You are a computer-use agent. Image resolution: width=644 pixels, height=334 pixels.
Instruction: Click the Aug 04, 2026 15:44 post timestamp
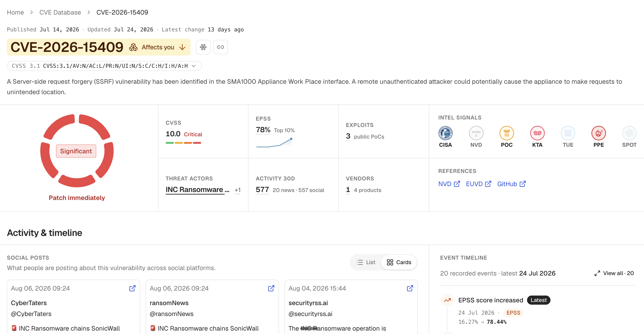pyautogui.click(x=317, y=288)
